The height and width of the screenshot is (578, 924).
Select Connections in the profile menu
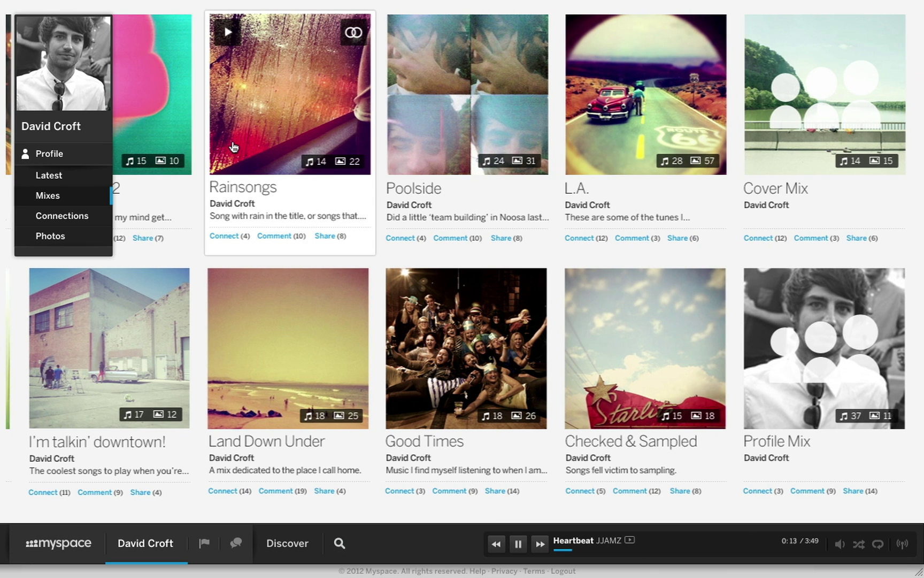[x=62, y=216]
